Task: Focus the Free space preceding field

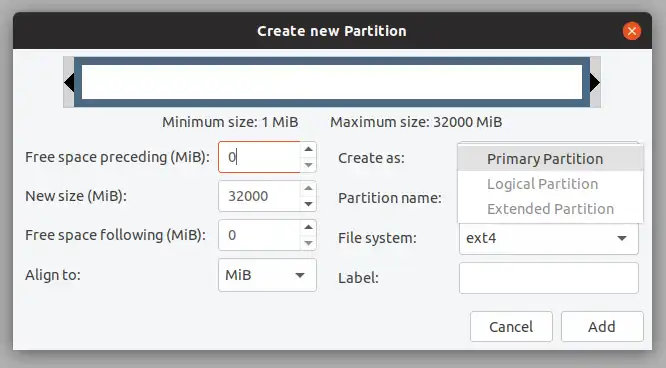Action: coord(260,157)
